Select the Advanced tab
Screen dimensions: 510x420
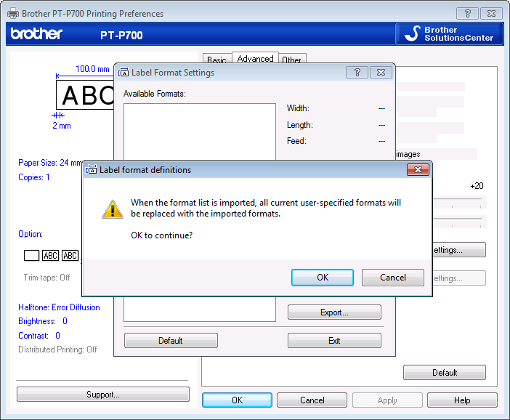click(255, 58)
